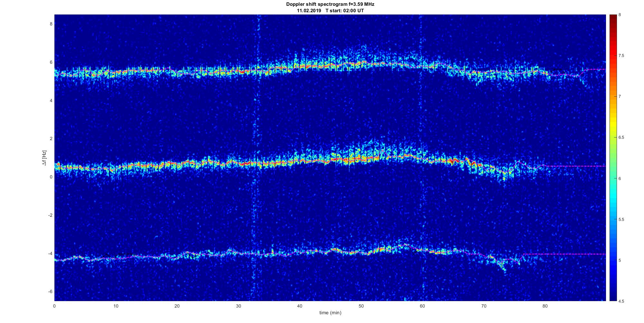Click the y-axis tick label '4'

click(51, 100)
